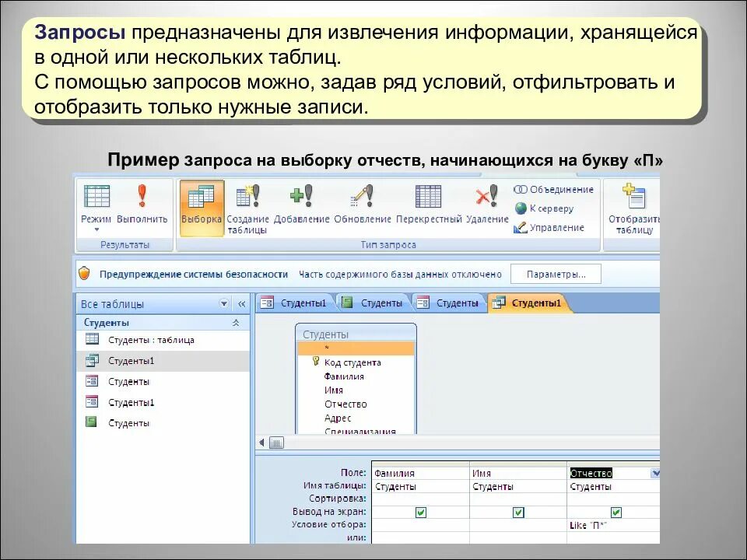Switch to third tab labeled Студенты
The image size is (747, 560).
click(x=448, y=303)
